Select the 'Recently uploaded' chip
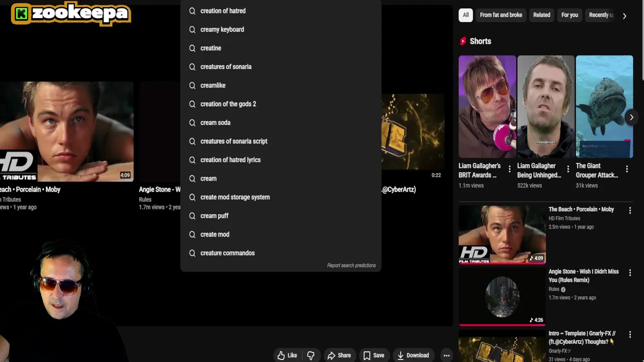 (601, 15)
